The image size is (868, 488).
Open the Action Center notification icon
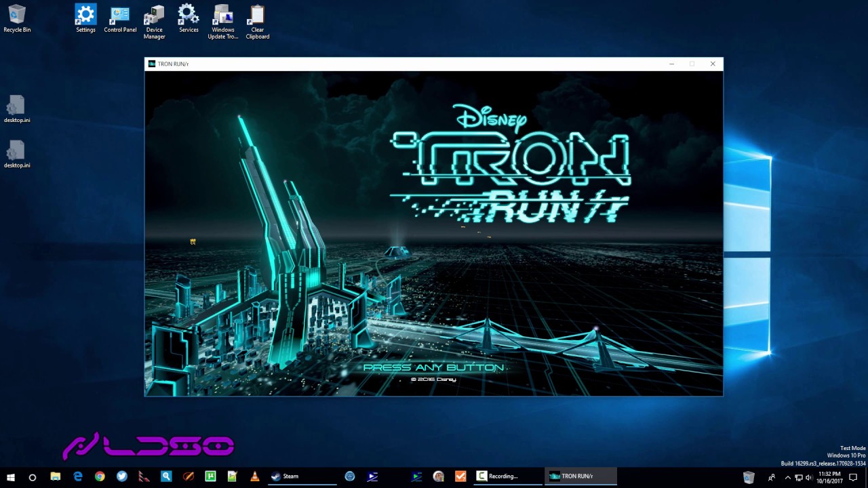[854, 477]
